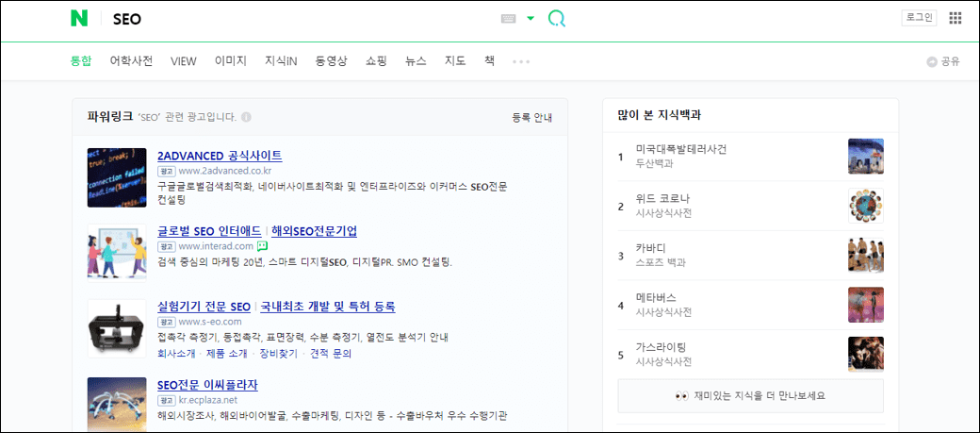Click the 인터애드 illustration thumbnail
This screenshot has width=980, height=433.
117,253
